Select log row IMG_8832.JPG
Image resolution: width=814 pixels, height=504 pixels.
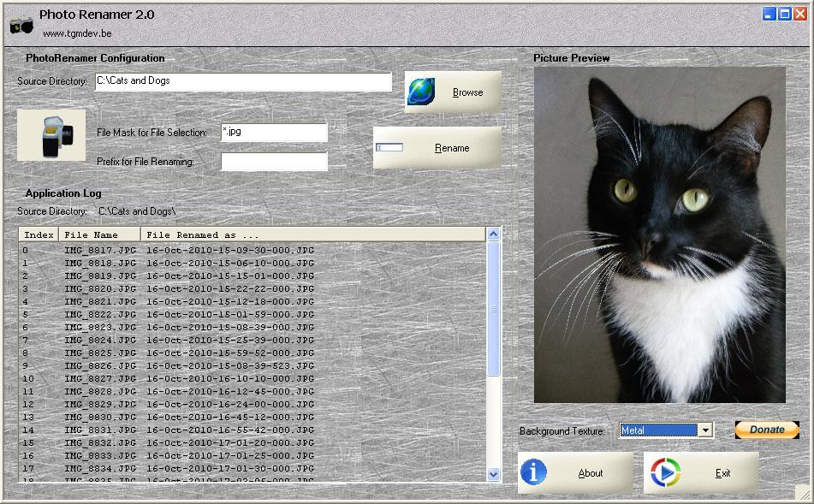[x=253, y=442]
